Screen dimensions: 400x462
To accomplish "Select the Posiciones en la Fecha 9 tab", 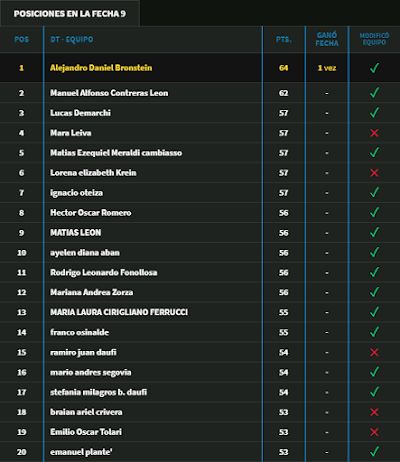I will click(x=70, y=13).
